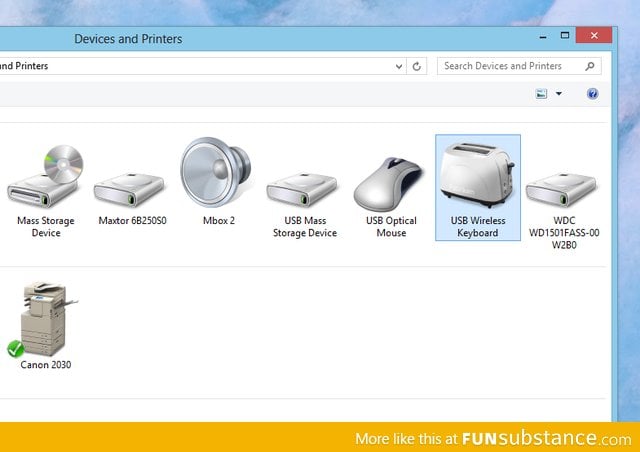Screen dimensions: 640x452
Task: Click the refresh button in address bar
Action: [x=416, y=66]
